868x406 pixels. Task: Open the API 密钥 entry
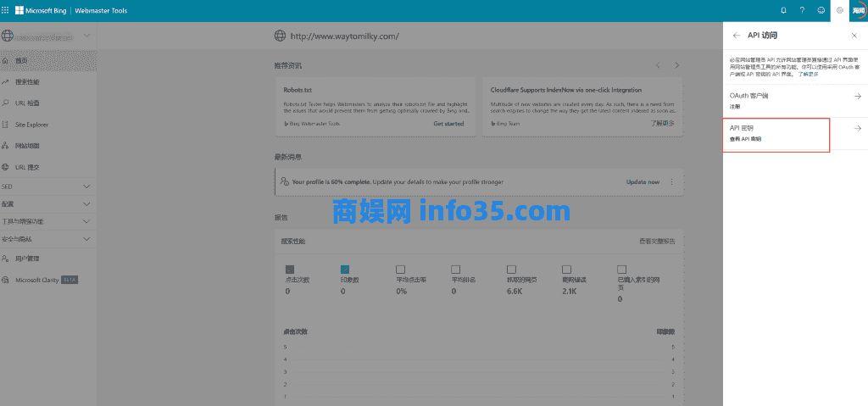(795, 133)
